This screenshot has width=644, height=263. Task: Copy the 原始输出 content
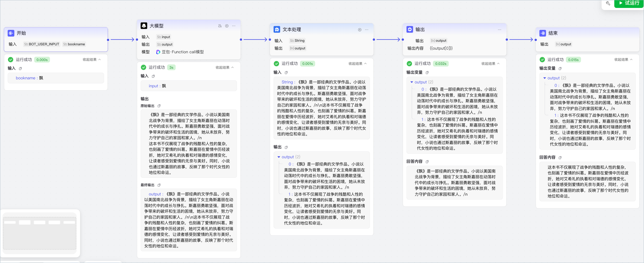click(159, 106)
